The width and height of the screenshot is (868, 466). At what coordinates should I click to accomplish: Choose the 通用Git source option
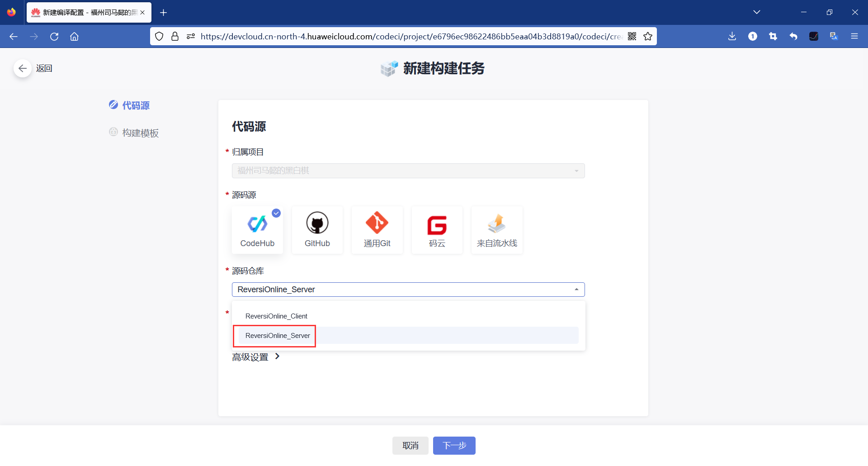pos(377,229)
